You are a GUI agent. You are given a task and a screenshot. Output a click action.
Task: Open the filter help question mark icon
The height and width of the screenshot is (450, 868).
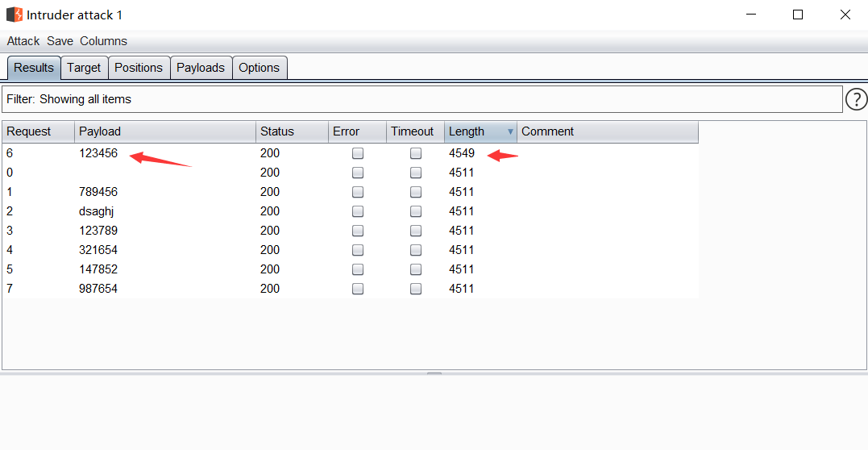[856, 99]
